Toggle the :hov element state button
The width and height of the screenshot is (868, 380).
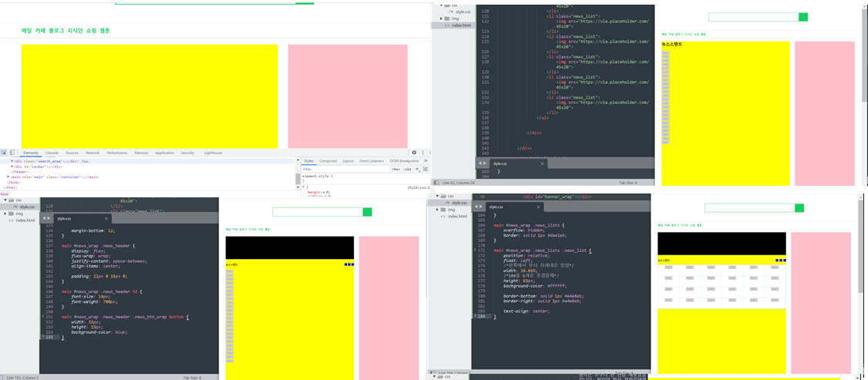click(x=395, y=170)
